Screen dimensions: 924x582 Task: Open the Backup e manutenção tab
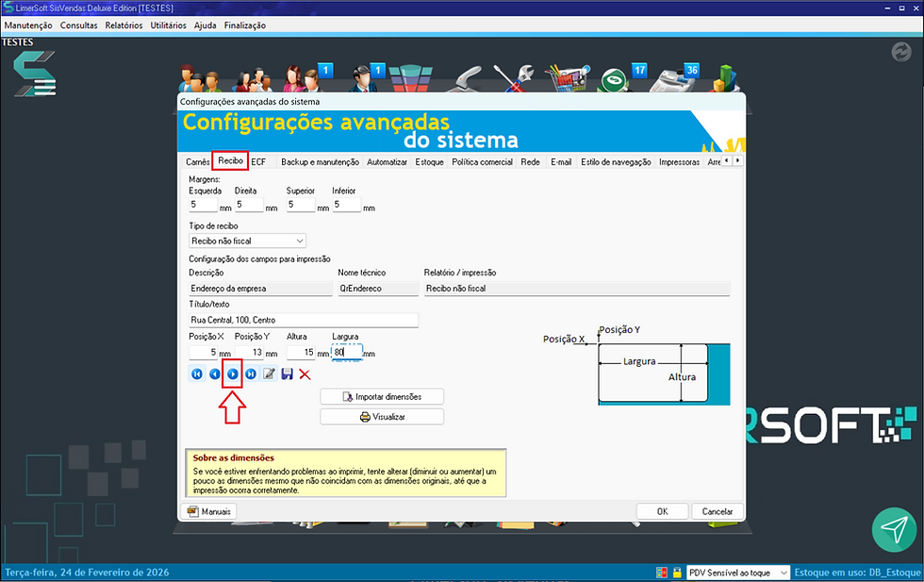[320, 161]
